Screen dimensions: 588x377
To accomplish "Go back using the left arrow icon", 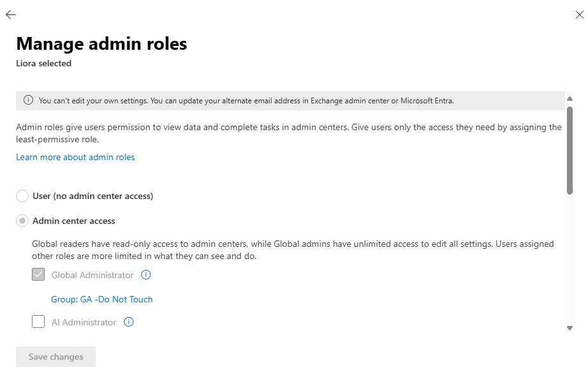I will tap(11, 15).
